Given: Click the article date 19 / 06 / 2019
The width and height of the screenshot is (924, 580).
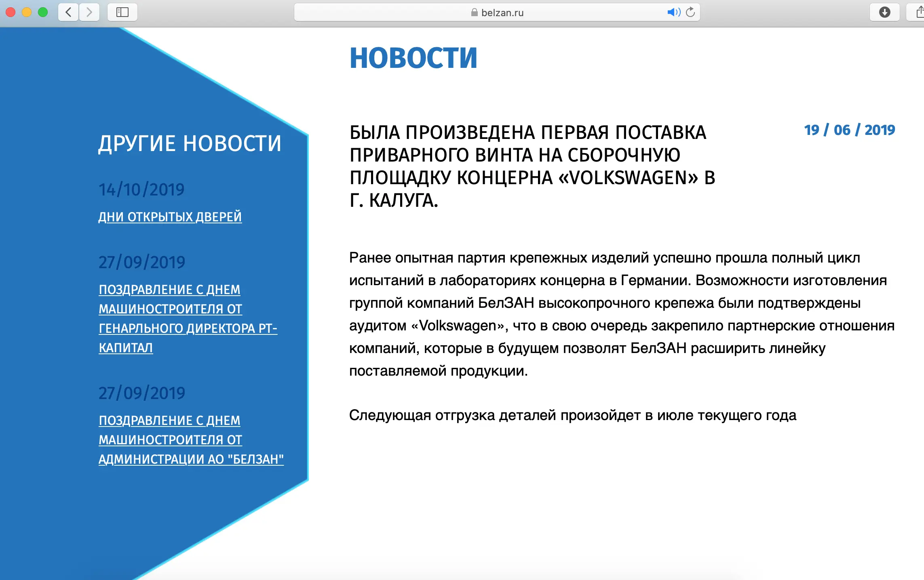Looking at the screenshot, I should coord(850,130).
